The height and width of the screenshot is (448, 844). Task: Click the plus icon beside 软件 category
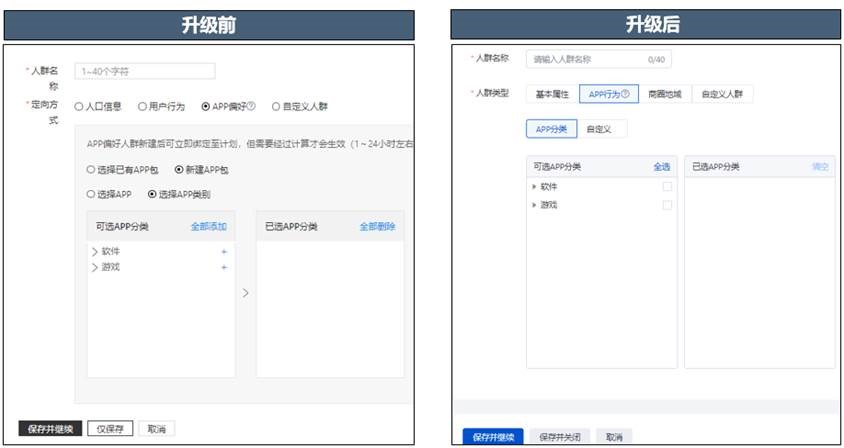click(223, 251)
